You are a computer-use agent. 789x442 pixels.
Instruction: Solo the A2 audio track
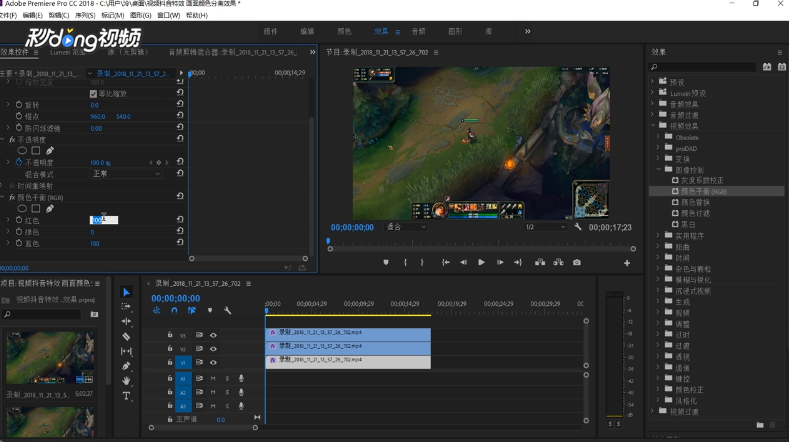click(227, 392)
